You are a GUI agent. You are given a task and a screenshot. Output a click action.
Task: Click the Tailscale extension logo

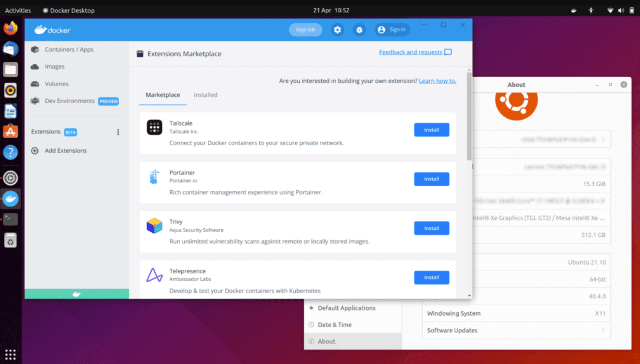[154, 127]
